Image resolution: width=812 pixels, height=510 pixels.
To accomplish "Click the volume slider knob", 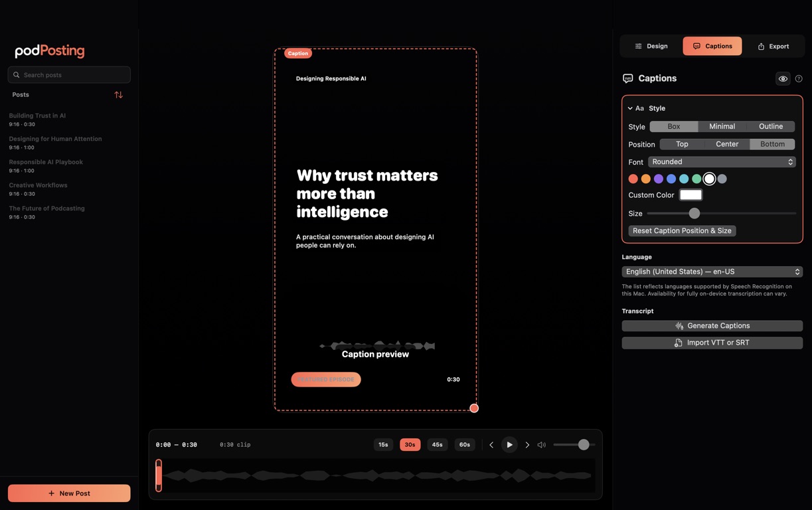I will (584, 445).
